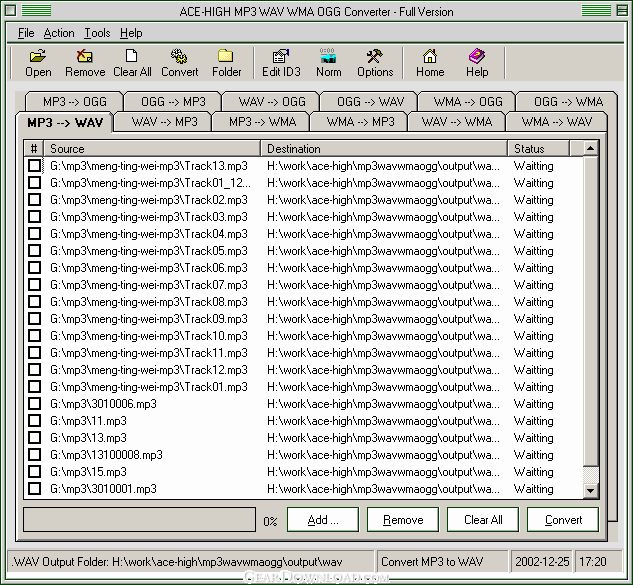Go to the WMA --> MP3 tab
This screenshot has width=633, height=585.
coord(361,122)
